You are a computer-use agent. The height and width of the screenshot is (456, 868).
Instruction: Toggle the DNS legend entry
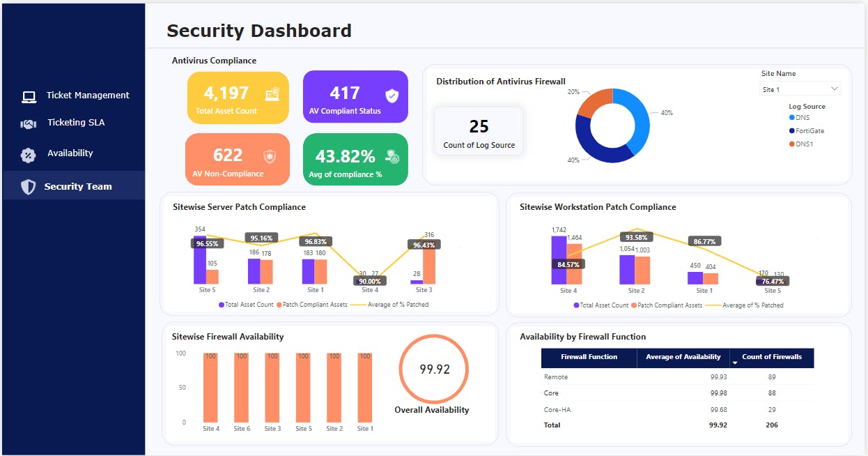pos(802,117)
